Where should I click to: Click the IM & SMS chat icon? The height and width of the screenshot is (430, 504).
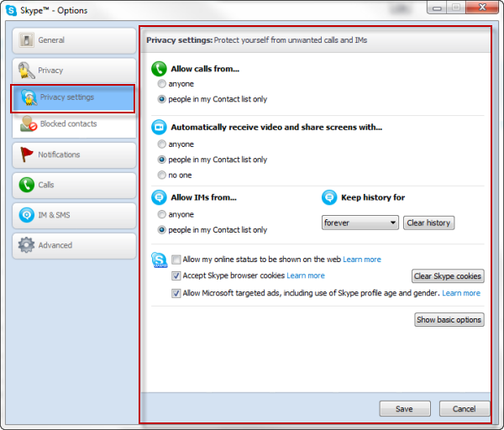(x=26, y=215)
